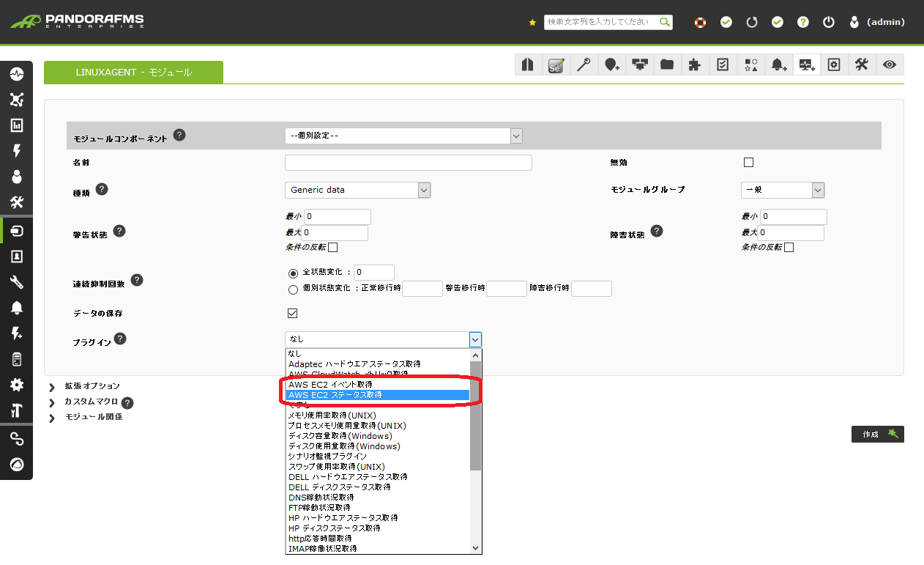This screenshot has width=924, height=565.
Task: Open the header help question mark icon
Action: click(803, 22)
